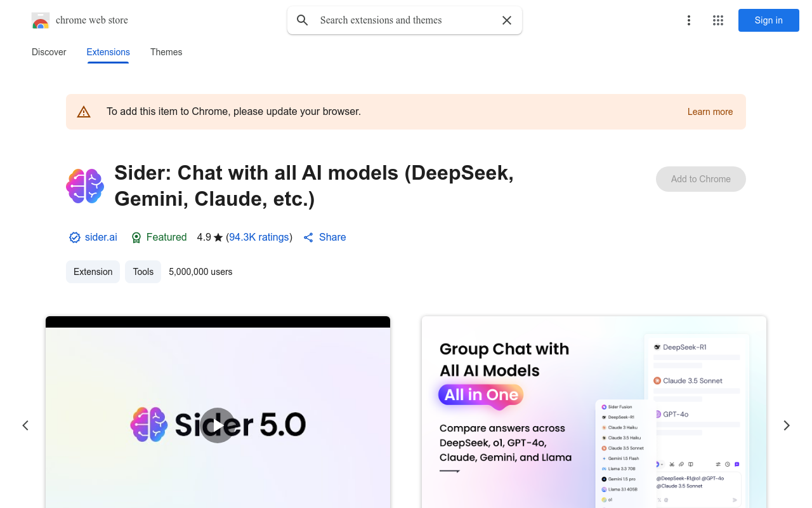Image resolution: width=812 pixels, height=508 pixels.
Task: Open the Learn more link
Action: [x=710, y=112]
